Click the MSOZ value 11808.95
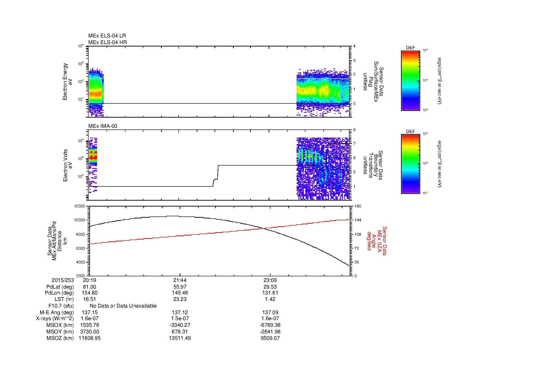Image resolution: width=555 pixels, height=392 pixels. [89, 338]
